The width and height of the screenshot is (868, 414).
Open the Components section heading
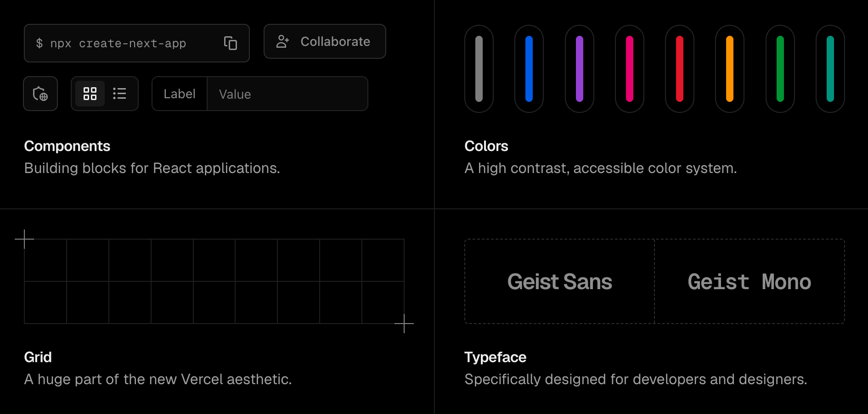coord(67,146)
